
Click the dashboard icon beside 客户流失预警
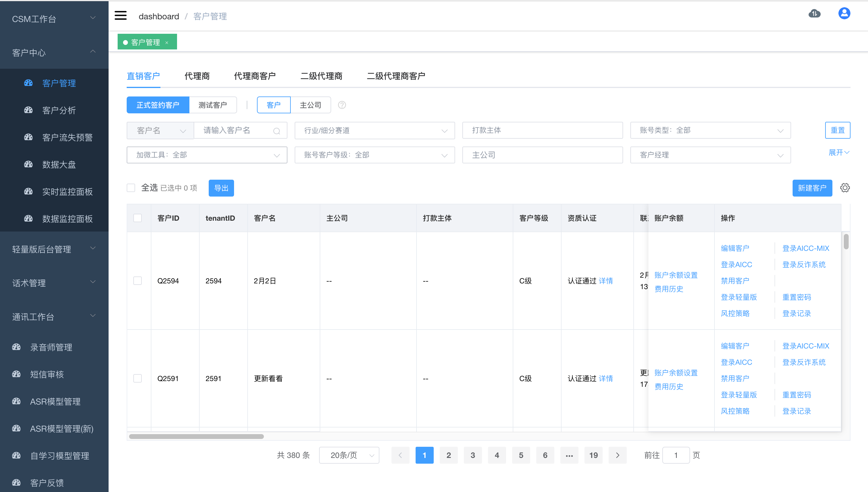pos(28,137)
